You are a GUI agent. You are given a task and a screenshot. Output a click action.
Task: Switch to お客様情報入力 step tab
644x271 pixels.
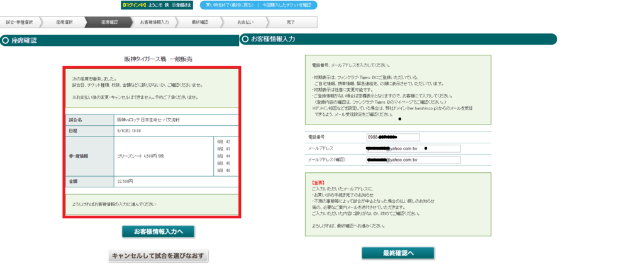click(x=154, y=22)
